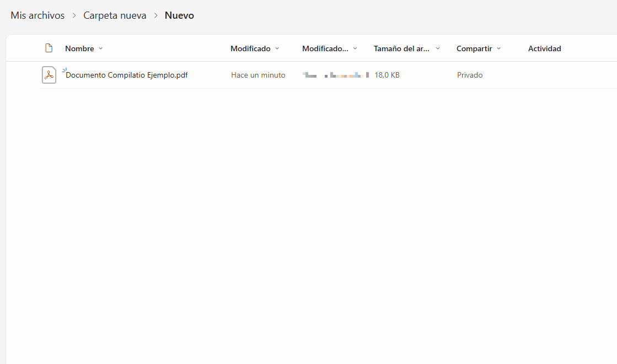Click the Nombre column header

(x=79, y=48)
